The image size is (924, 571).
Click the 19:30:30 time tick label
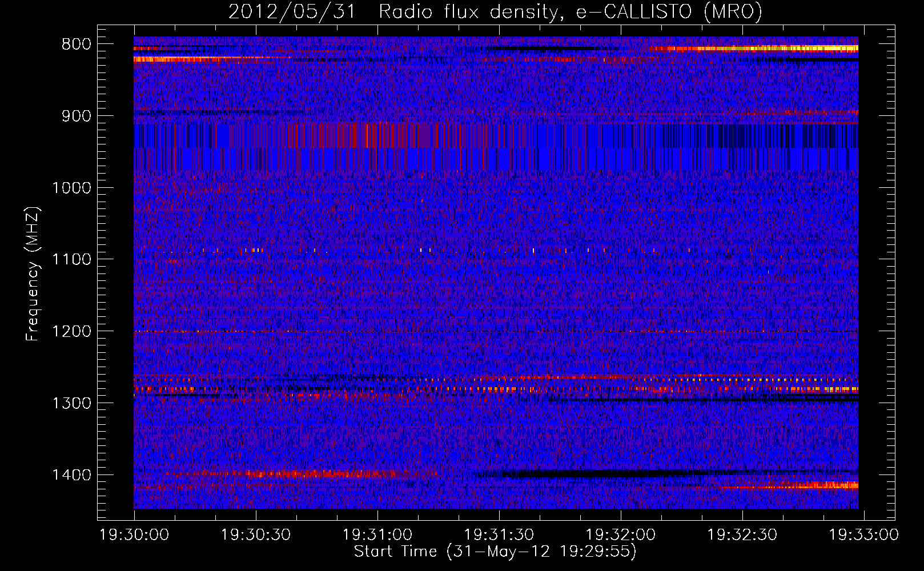256,535
